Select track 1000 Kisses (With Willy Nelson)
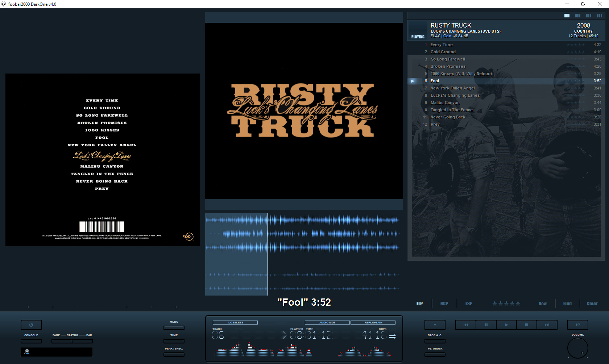Image resolution: width=609 pixels, height=364 pixels. pyautogui.click(x=506, y=74)
